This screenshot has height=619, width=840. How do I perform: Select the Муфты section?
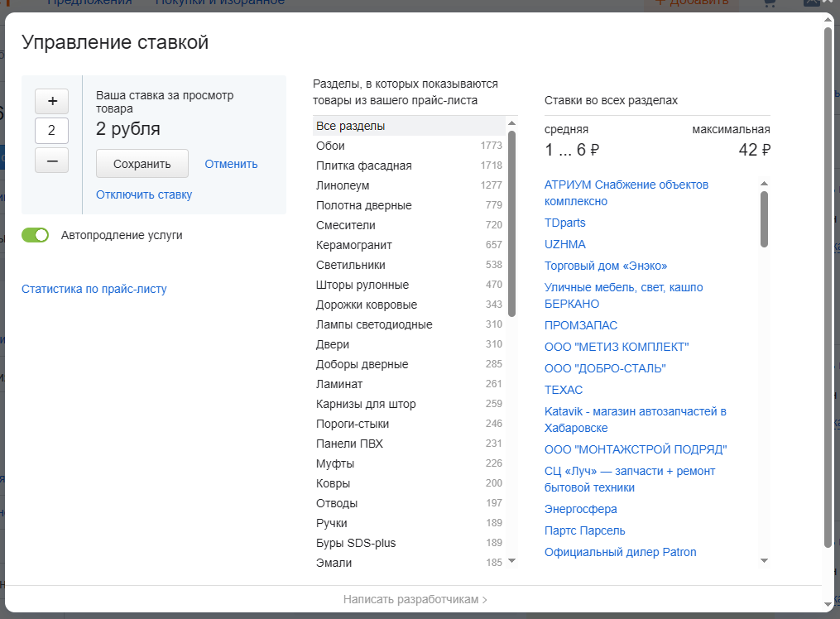[409, 463]
